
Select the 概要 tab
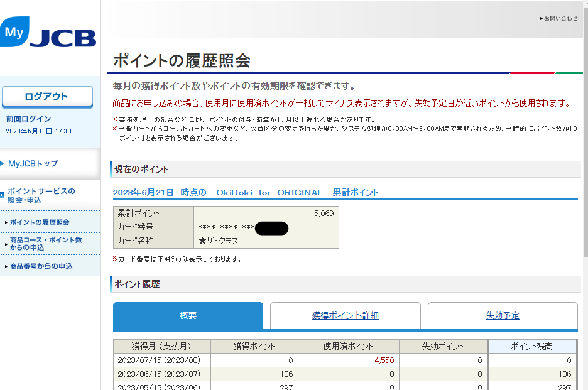click(x=188, y=316)
